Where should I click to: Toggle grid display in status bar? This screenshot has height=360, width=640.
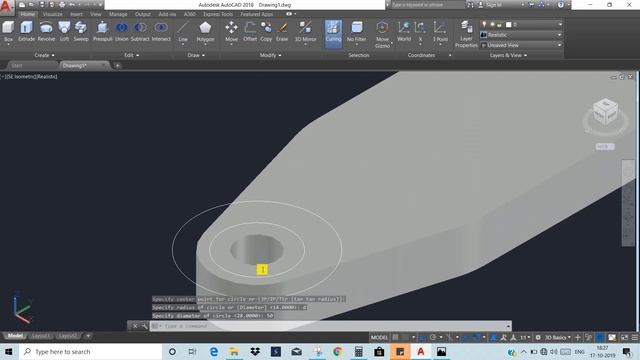pos(396,337)
